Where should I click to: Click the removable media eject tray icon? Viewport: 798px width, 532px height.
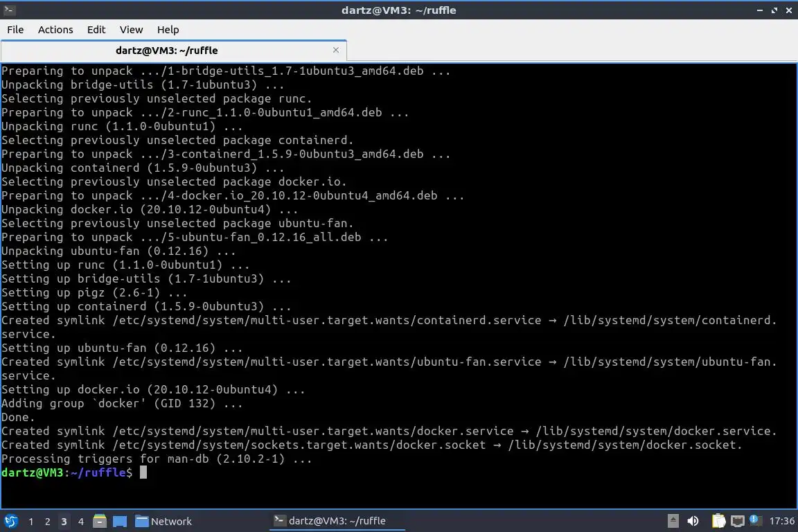click(x=673, y=521)
